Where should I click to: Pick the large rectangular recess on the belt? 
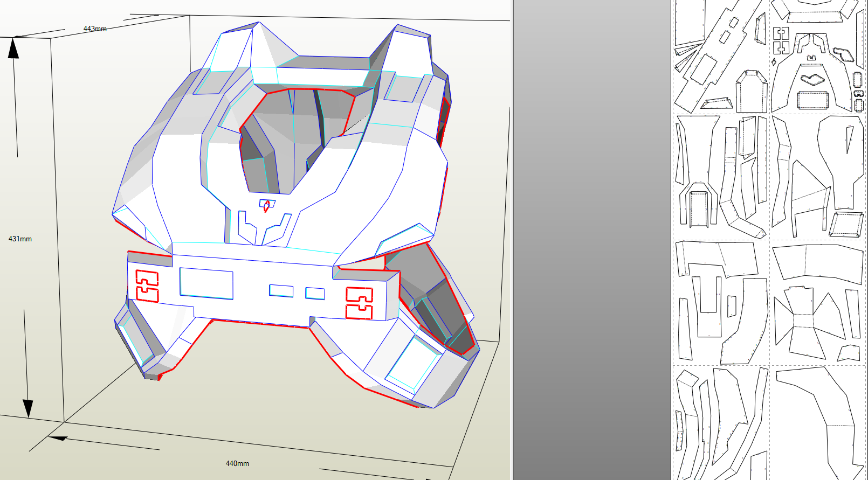pyautogui.click(x=206, y=283)
